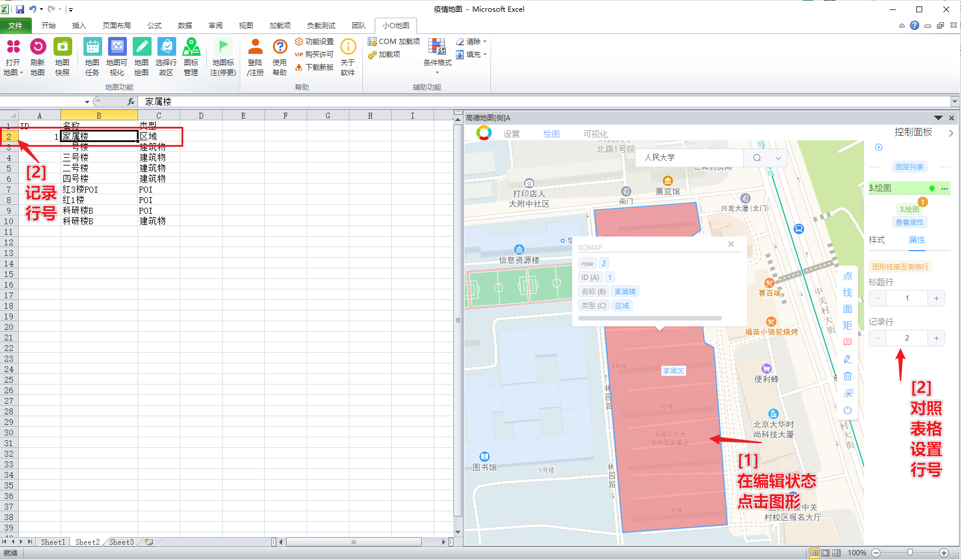Viewport: 961px width, 560px height.
Task: Click the 图层列表 button
Action: (x=909, y=167)
